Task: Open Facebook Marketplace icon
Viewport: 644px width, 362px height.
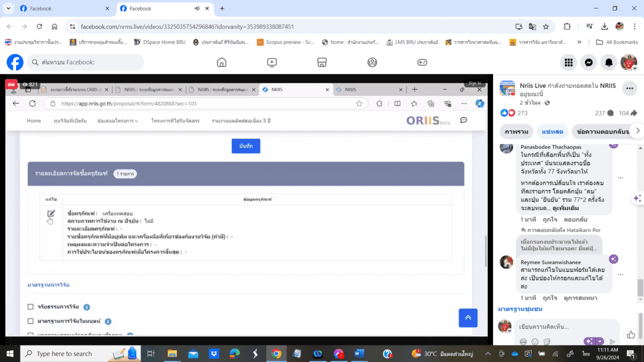Action: point(322,62)
